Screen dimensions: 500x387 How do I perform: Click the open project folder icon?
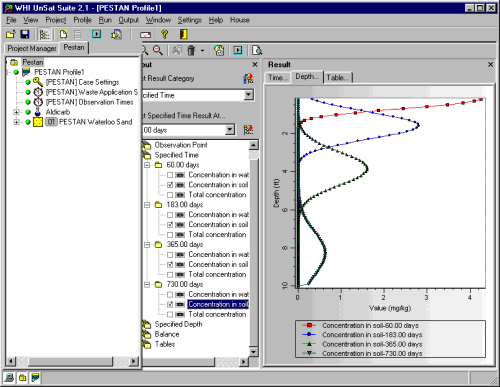(x=11, y=34)
